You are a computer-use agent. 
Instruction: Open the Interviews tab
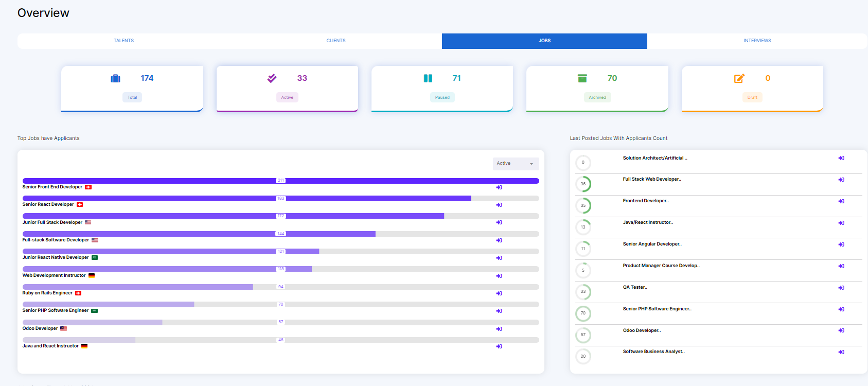point(757,41)
